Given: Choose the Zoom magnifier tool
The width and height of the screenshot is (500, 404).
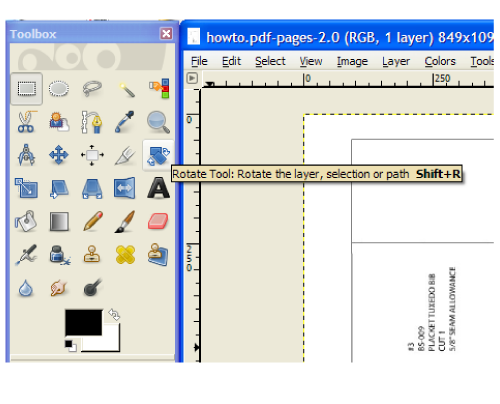Looking at the screenshot, I should pos(159,122).
